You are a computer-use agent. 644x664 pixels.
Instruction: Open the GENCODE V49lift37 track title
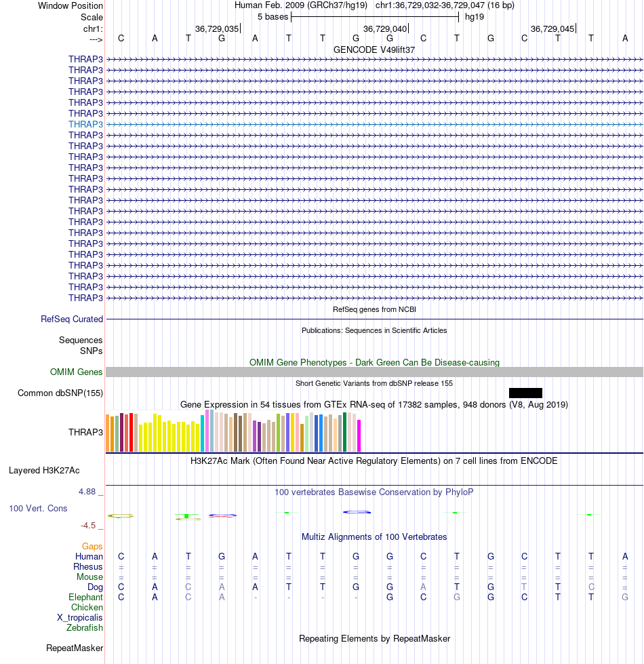pos(374,50)
